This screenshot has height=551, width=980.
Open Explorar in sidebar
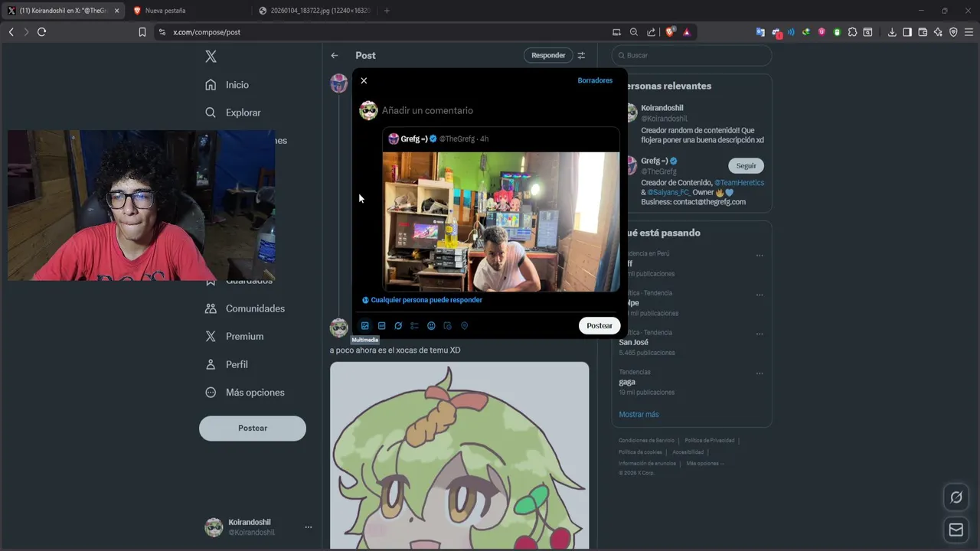click(x=233, y=112)
